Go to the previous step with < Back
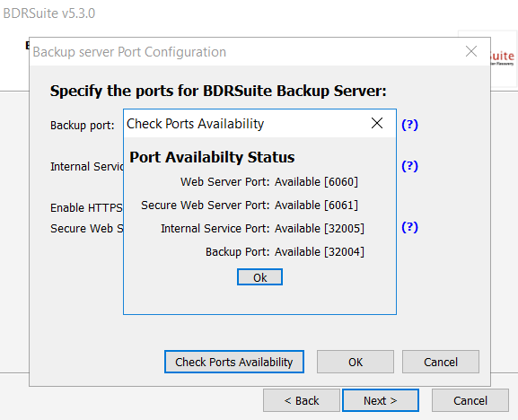The height and width of the screenshot is (420, 518). pyautogui.click(x=302, y=400)
